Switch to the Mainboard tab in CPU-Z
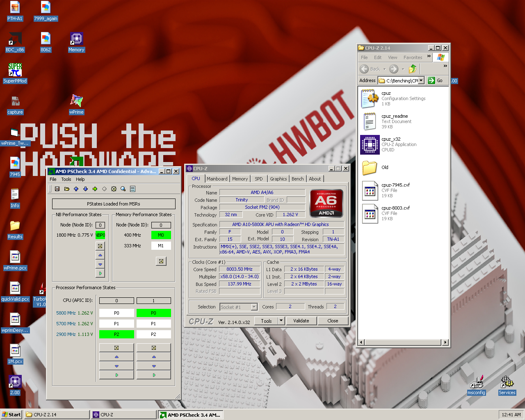Screen dimensions: 525x420 [217, 179]
